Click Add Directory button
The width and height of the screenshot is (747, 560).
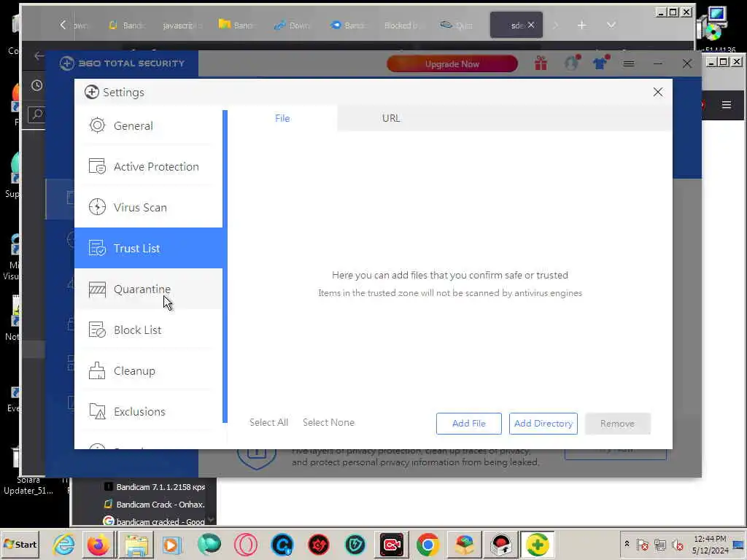[543, 424]
